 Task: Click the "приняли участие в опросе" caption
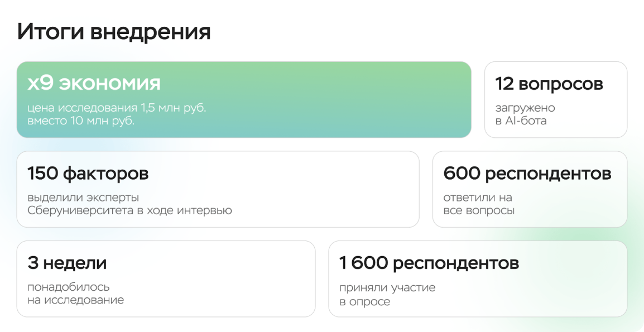pos(387,295)
